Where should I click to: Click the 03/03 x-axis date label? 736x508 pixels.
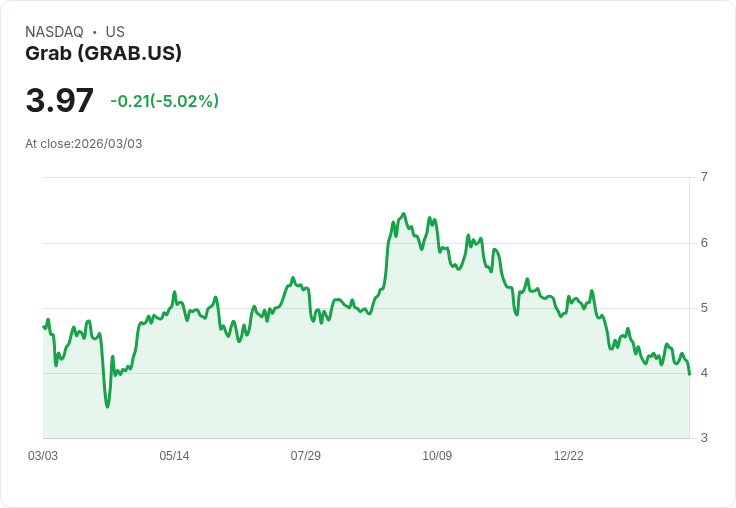point(43,456)
